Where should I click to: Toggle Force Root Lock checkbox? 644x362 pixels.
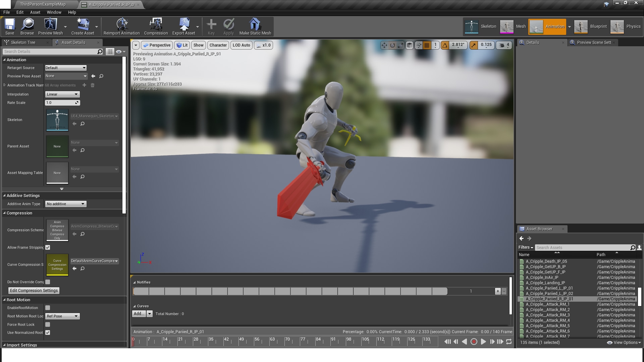(48, 324)
